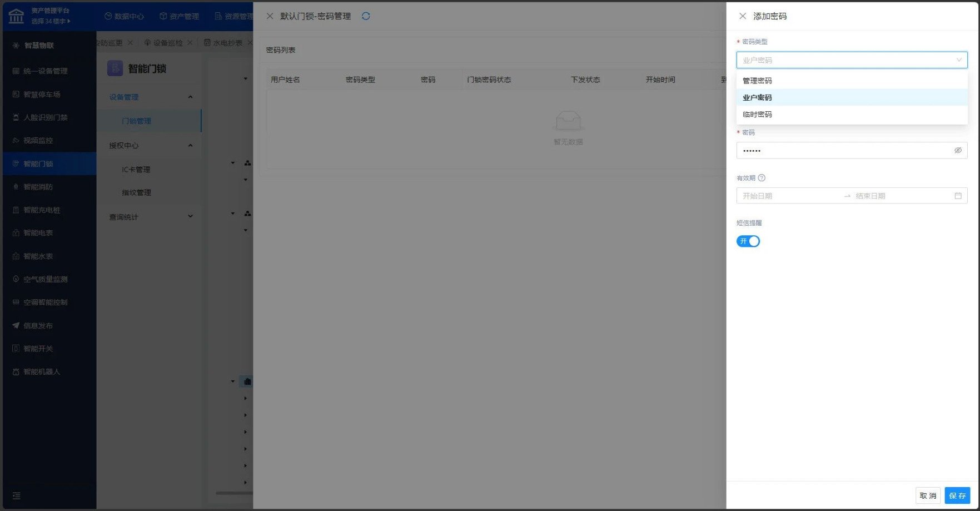980x511 pixels.
Task: Select 管理密码 from the password type list
Action: click(852, 81)
